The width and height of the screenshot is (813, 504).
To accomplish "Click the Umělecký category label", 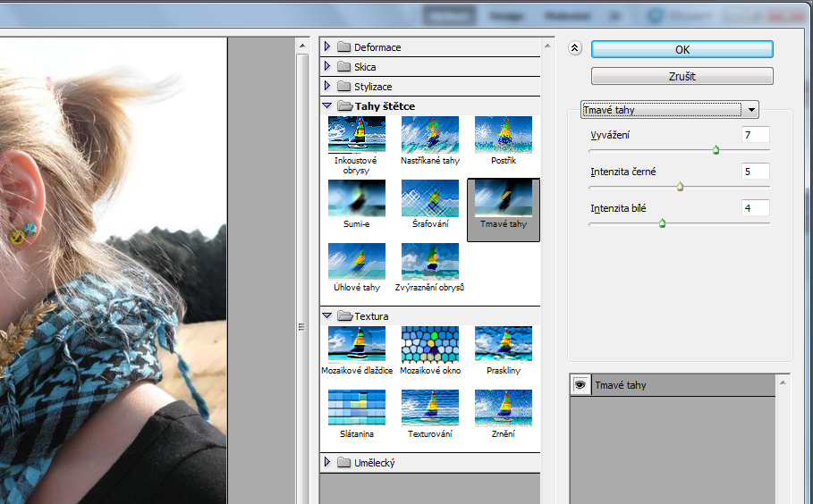I will (375, 463).
